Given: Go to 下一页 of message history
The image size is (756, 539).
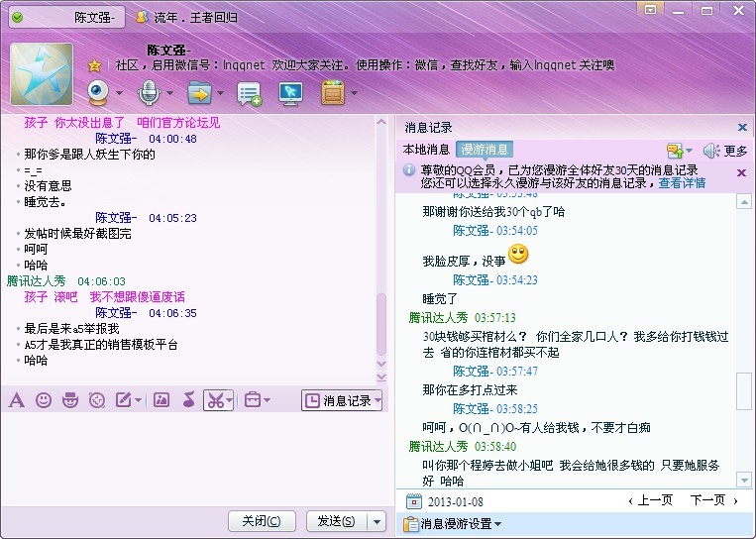Looking at the screenshot, I should 714,500.
